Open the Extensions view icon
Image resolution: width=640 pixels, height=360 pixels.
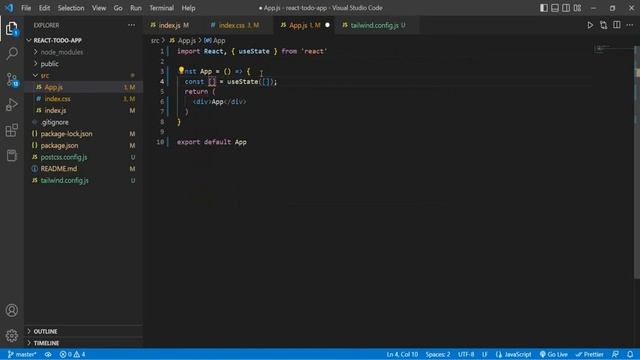[x=12, y=130]
